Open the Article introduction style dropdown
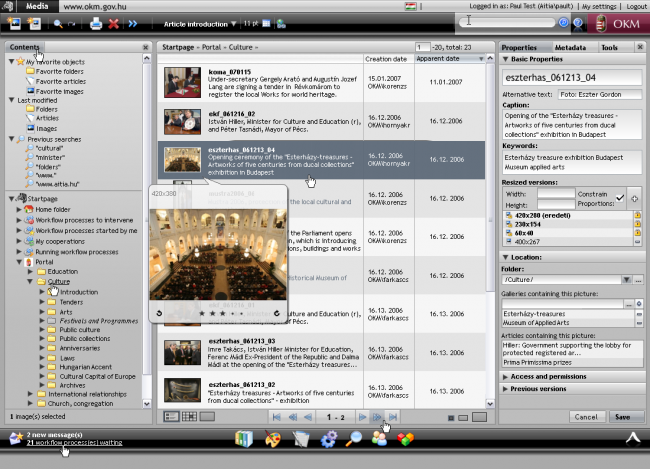Screen dimensions: 650x469 (x=200, y=24)
